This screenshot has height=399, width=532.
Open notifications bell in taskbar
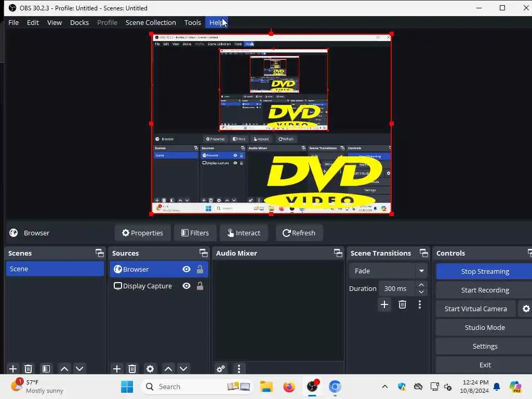pyautogui.click(x=497, y=387)
